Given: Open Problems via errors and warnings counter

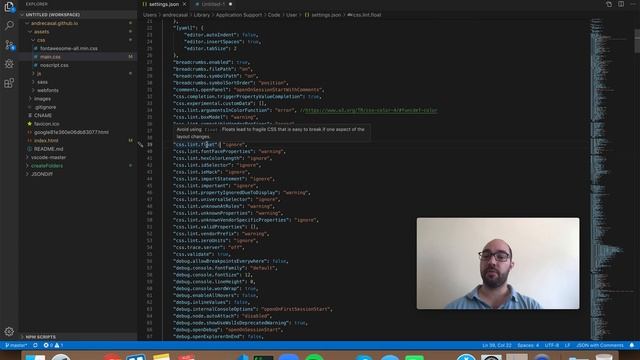Looking at the screenshot, I should [x=53, y=345].
